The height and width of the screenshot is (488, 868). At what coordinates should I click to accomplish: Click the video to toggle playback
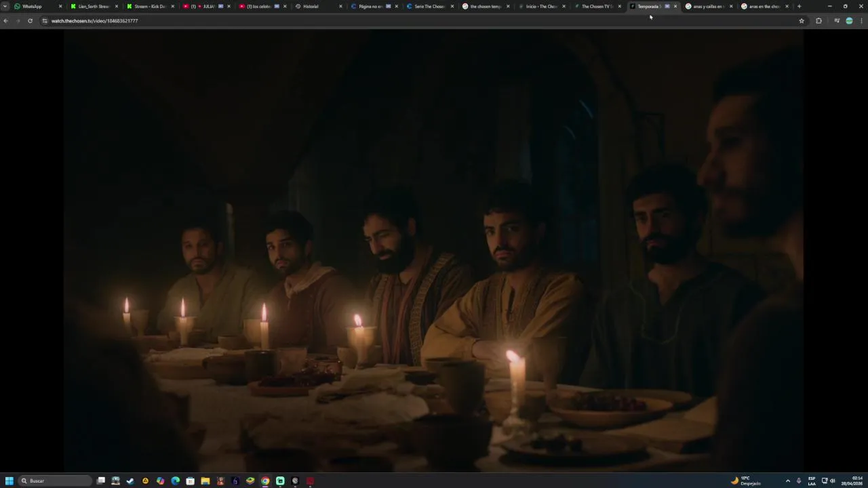tap(434, 251)
